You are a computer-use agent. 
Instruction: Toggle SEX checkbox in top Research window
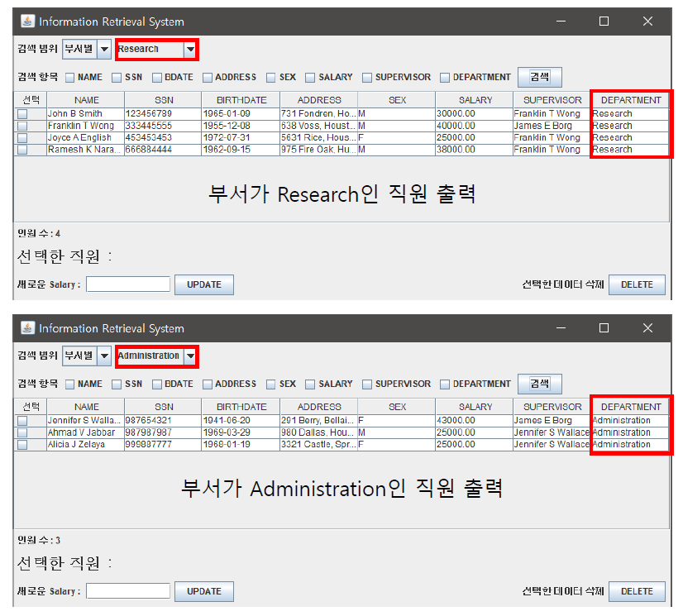(271, 78)
